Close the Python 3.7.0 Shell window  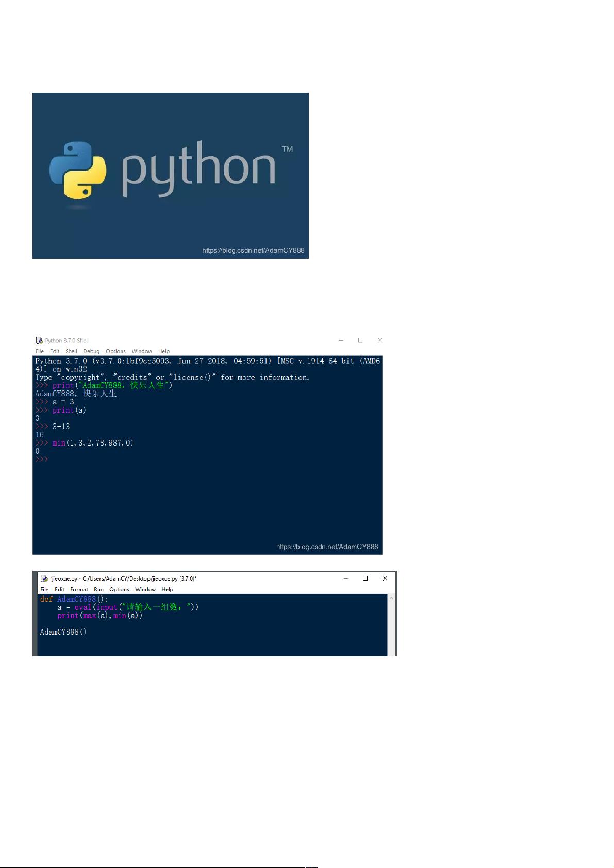coord(380,341)
